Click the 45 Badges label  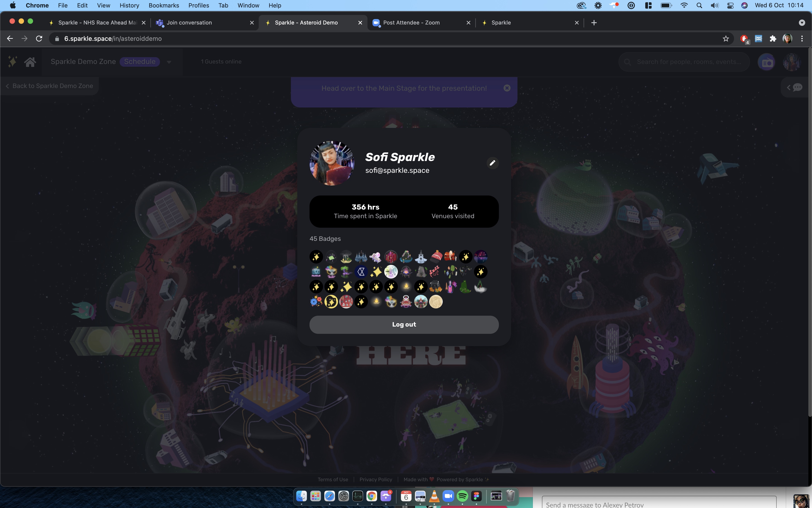pos(325,239)
